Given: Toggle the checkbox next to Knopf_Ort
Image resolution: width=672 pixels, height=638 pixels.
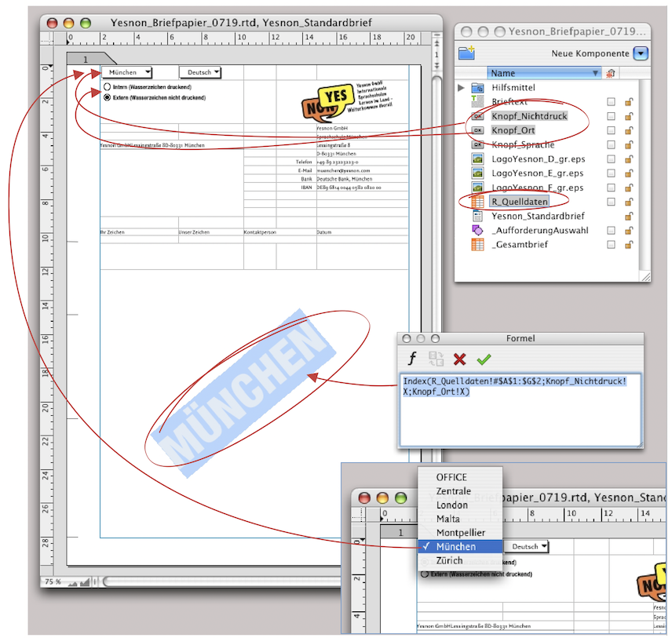Looking at the screenshot, I should [611, 130].
